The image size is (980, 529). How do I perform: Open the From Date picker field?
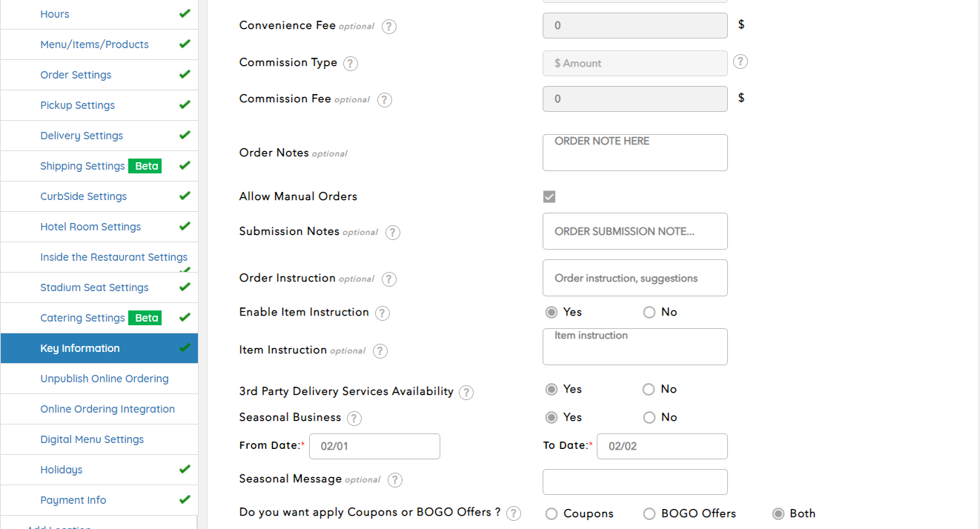[374, 447]
